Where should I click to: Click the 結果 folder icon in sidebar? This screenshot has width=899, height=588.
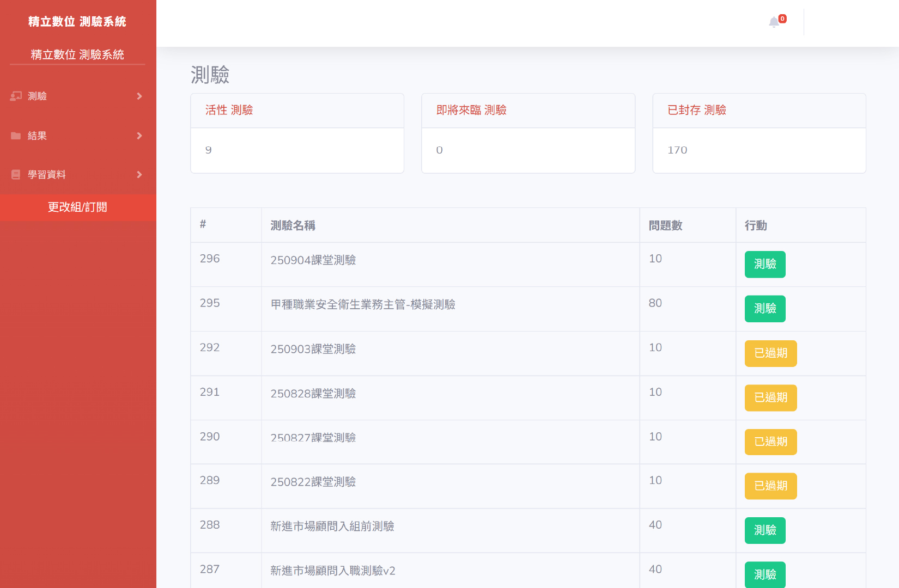(16, 136)
